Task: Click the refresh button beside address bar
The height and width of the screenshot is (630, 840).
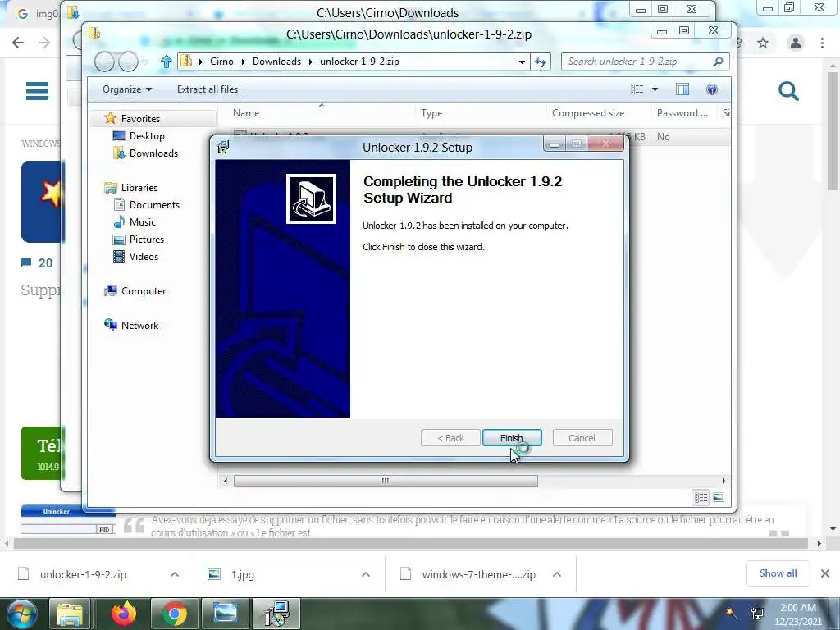Action: [541, 62]
